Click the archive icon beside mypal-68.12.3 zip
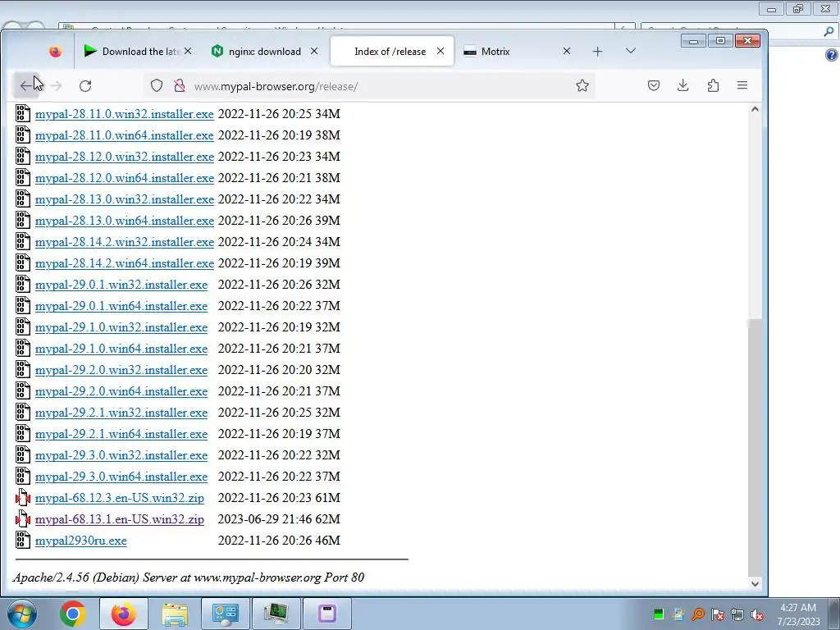The height and width of the screenshot is (630, 840). (x=22, y=498)
